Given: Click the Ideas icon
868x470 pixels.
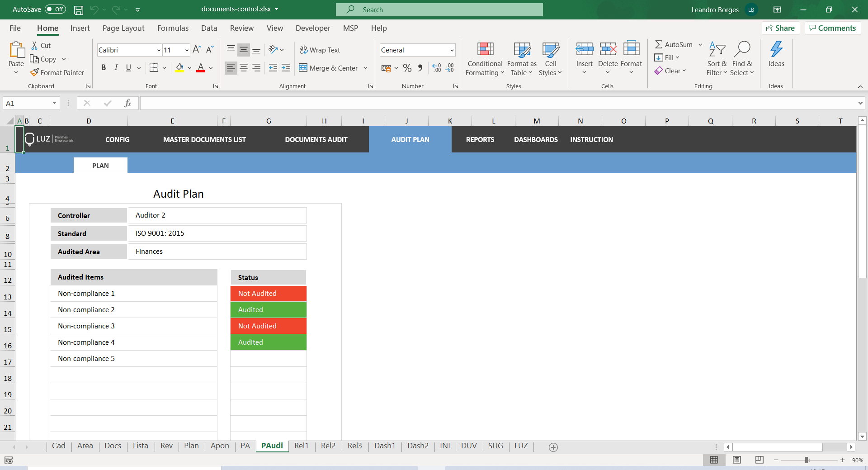Looking at the screenshot, I should 777,54.
